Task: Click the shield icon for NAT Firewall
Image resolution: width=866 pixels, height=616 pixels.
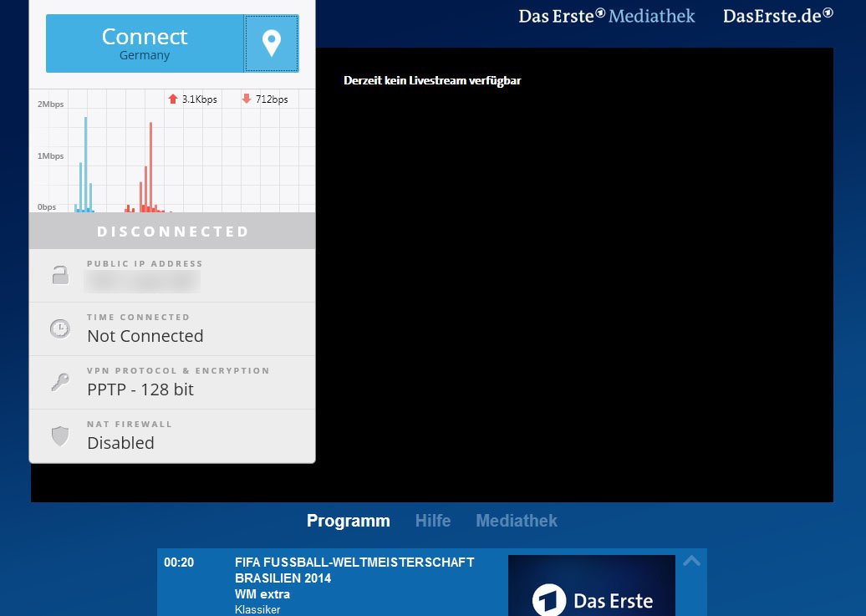Action: [60, 436]
